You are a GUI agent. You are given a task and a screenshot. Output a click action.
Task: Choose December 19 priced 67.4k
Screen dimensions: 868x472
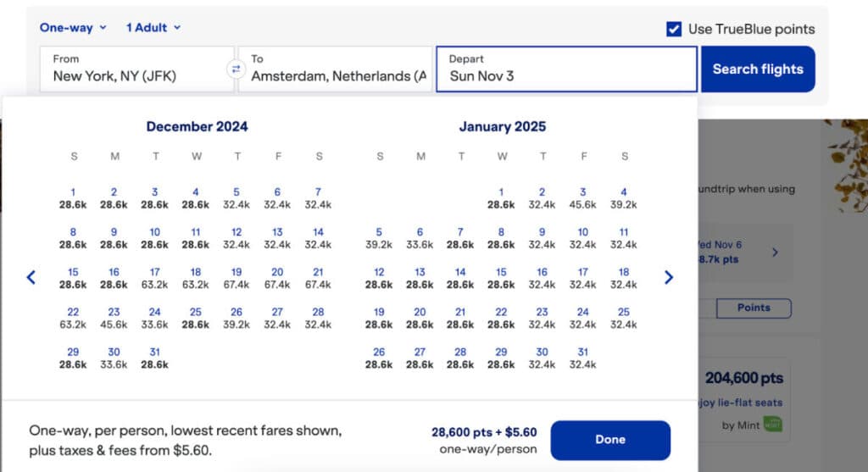pyautogui.click(x=236, y=278)
